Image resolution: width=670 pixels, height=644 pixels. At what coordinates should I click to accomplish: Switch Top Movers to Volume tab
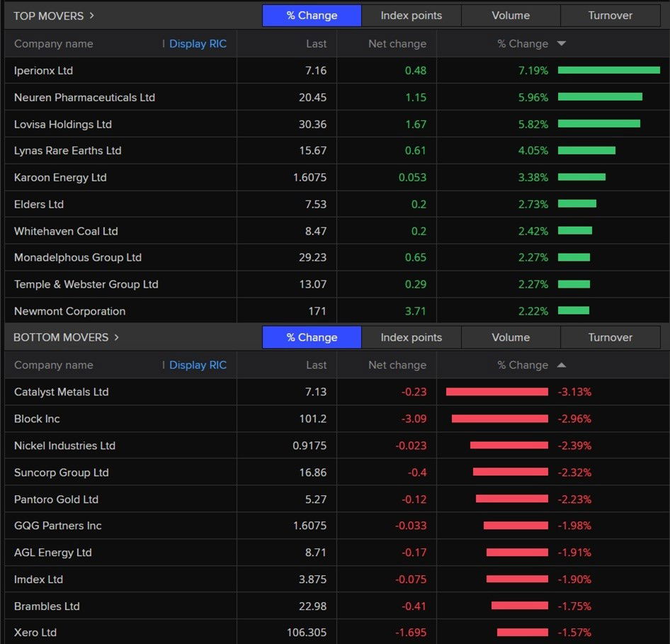(511, 16)
